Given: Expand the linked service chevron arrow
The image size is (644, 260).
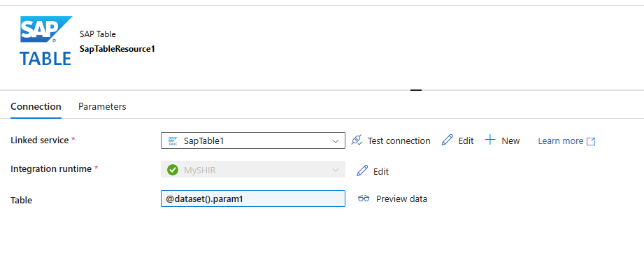Looking at the screenshot, I should point(335,141).
